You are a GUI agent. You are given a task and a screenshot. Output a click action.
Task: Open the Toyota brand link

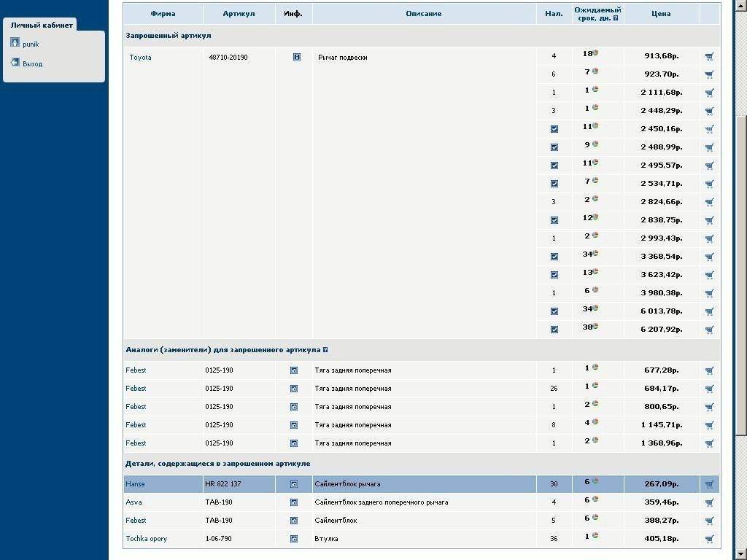pos(140,58)
